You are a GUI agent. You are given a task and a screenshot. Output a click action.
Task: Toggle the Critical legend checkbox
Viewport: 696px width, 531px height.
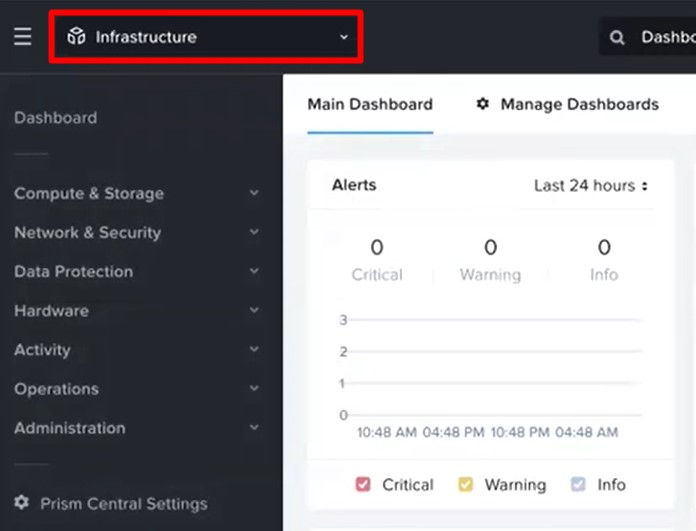[363, 485]
